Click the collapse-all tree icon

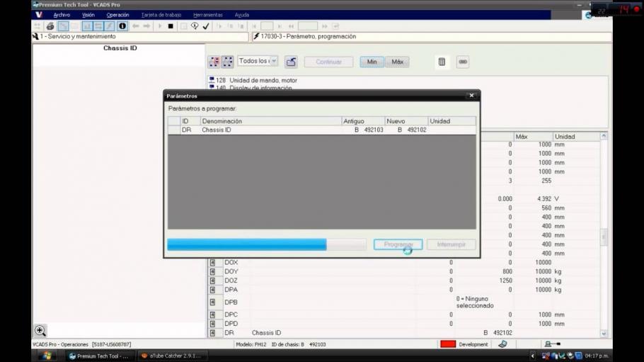pos(228,62)
